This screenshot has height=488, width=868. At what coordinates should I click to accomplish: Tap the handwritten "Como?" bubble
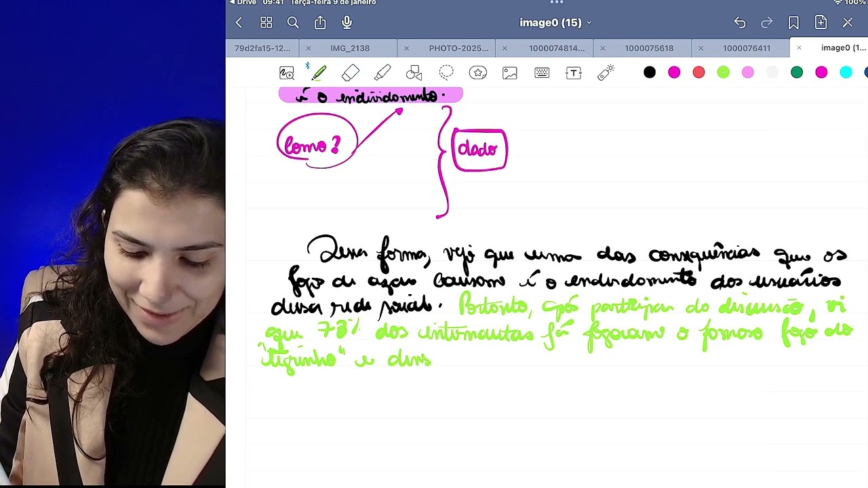[x=317, y=140]
